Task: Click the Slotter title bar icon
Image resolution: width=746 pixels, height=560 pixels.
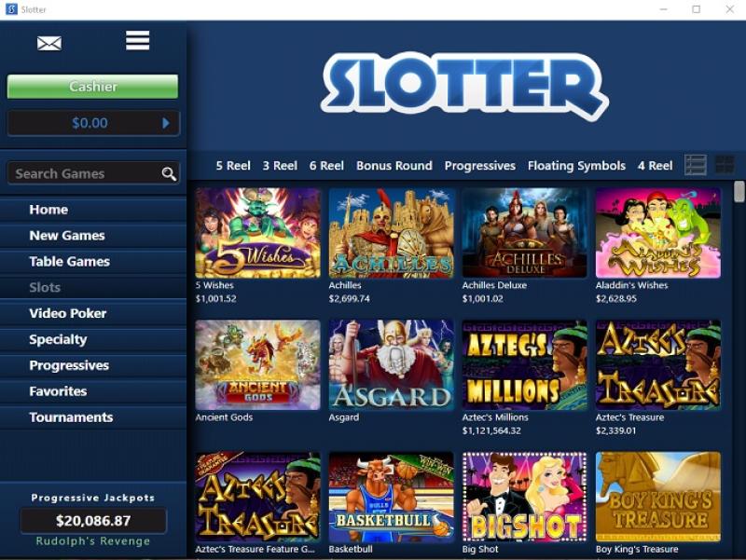Action: 11,9
